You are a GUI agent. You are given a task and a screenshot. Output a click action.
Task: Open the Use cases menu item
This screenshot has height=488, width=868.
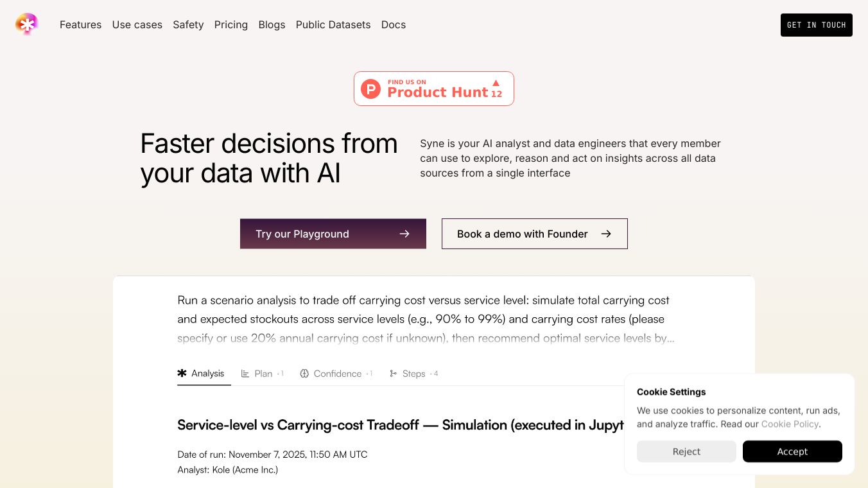point(137,24)
